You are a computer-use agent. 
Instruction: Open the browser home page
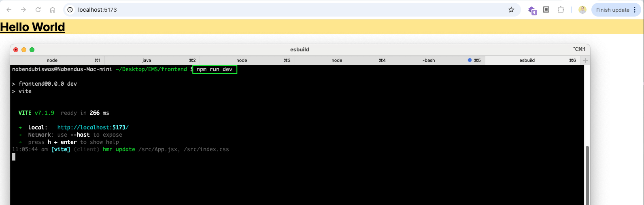(53, 10)
